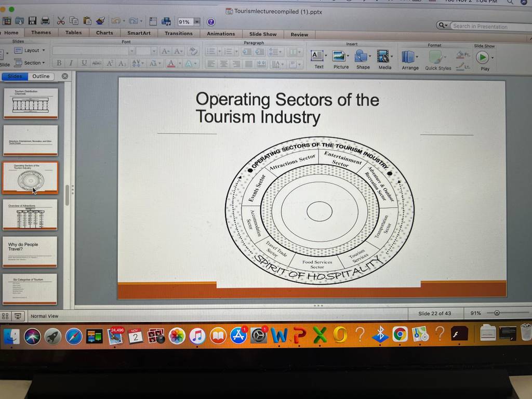The height and width of the screenshot is (399, 532).
Task: Select the Why do People Travel slide thumbnail
Action: [x=30, y=252]
